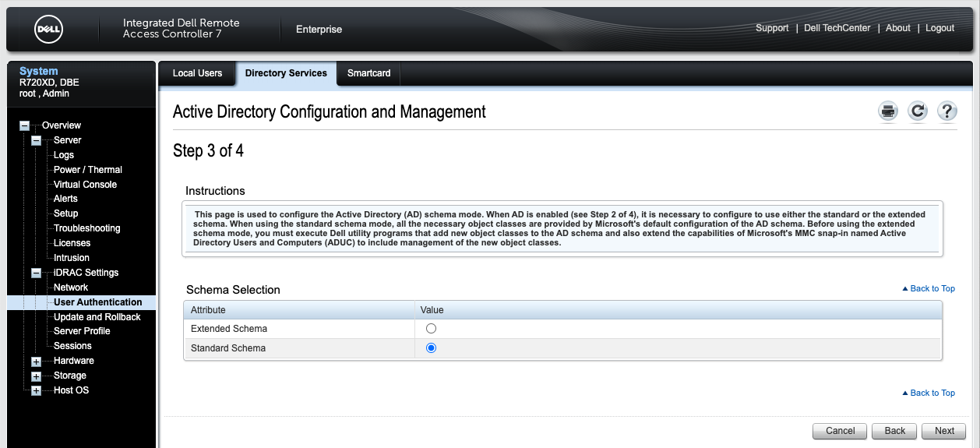This screenshot has height=448, width=980.
Task: Open the help question mark icon
Action: coord(947,111)
